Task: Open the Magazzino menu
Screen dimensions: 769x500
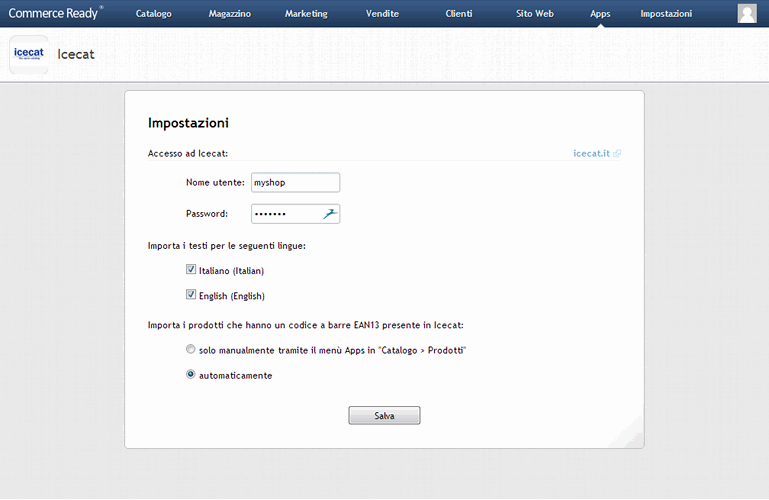Action: 230,14
